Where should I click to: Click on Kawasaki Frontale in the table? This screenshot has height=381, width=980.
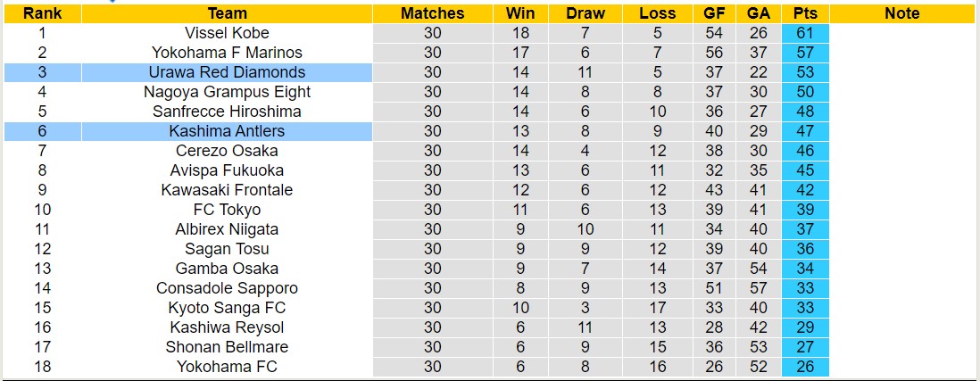pos(227,190)
